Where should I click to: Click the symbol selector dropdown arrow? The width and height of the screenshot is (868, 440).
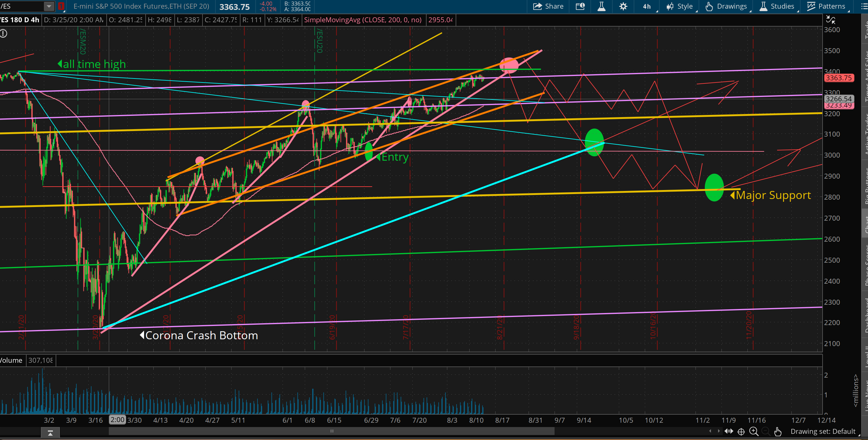coord(49,6)
